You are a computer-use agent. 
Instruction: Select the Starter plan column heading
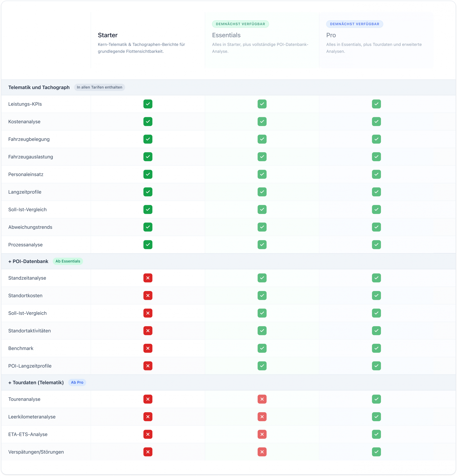(x=108, y=35)
